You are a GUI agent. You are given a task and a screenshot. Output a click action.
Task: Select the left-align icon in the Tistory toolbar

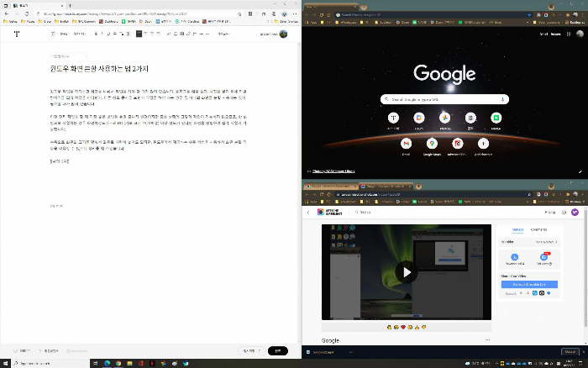tap(139, 34)
